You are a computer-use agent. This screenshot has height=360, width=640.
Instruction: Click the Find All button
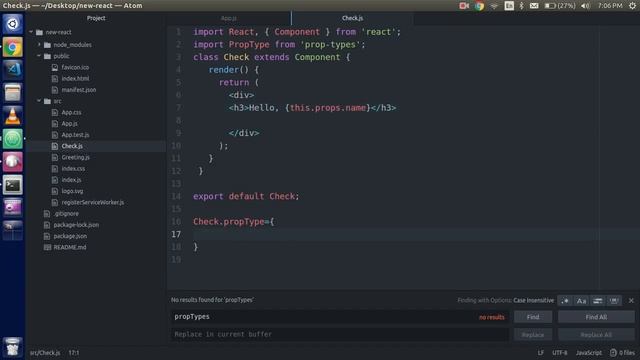coord(596,317)
